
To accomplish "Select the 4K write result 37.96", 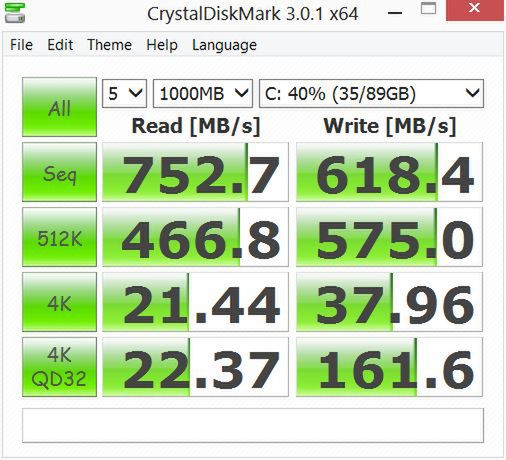I will coord(389,302).
